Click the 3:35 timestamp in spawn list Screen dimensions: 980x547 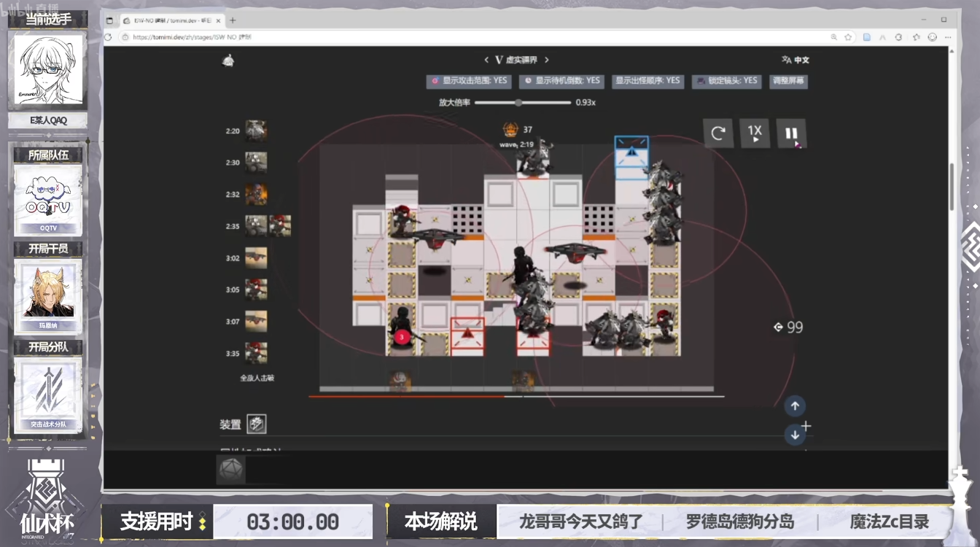[x=233, y=354]
